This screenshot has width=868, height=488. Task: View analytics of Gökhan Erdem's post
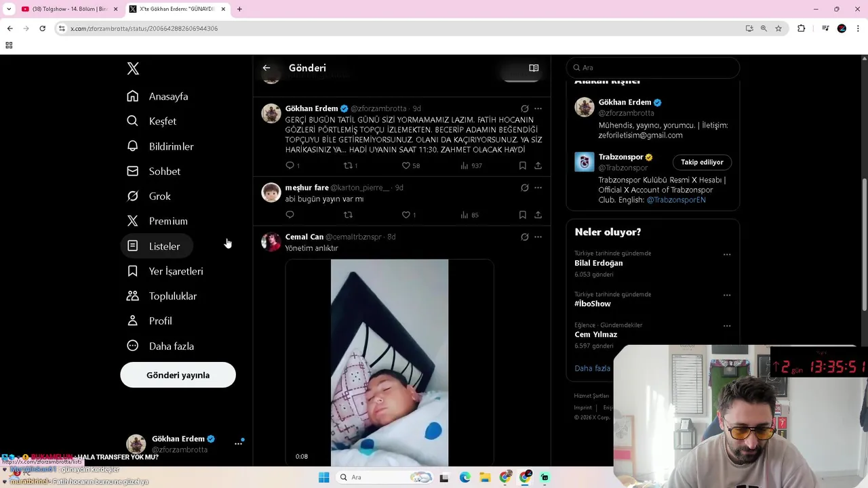pos(465,165)
